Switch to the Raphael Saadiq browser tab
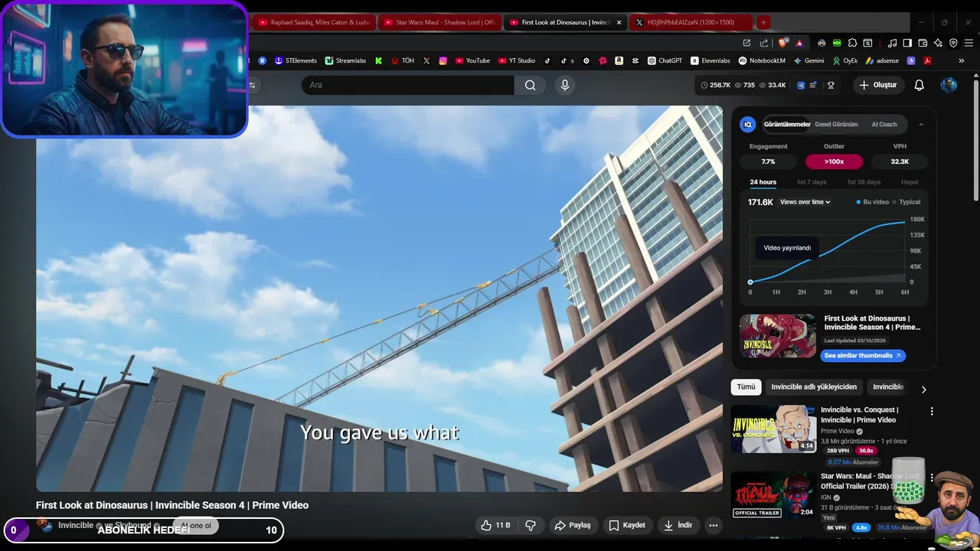The image size is (980, 551). point(315,22)
